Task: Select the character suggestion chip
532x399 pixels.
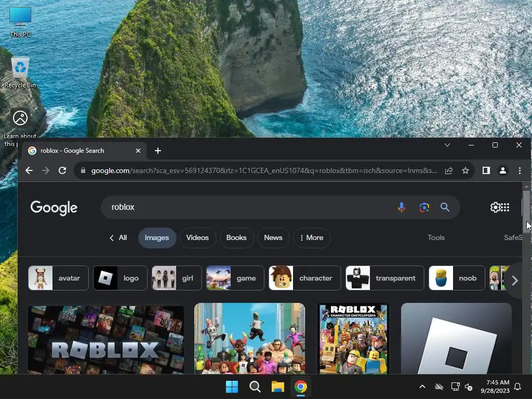Action: pos(304,278)
